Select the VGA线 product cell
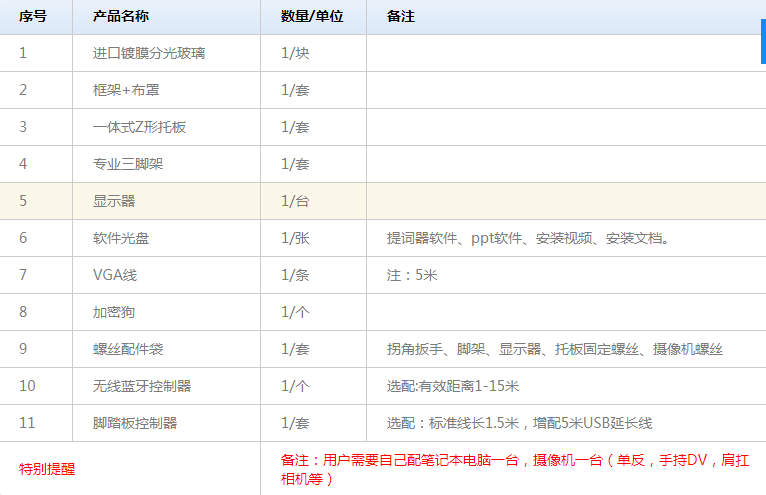The image size is (766, 495). [114, 275]
